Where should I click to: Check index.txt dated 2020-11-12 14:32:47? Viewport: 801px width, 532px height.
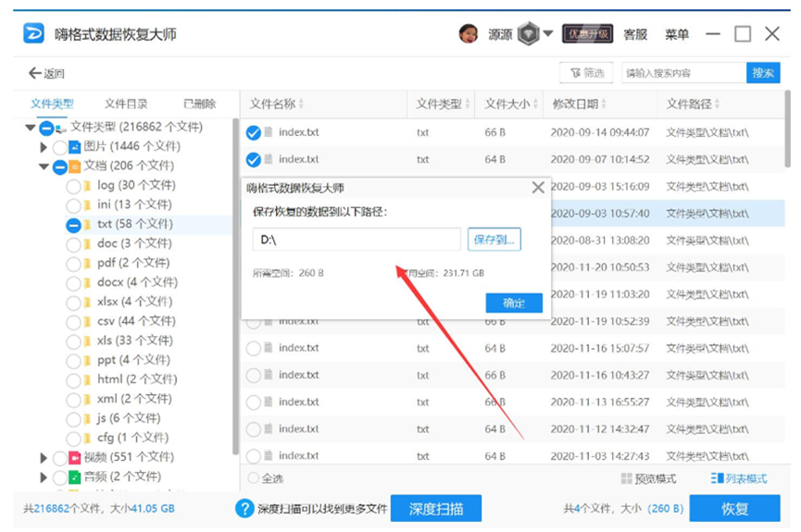pos(254,429)
